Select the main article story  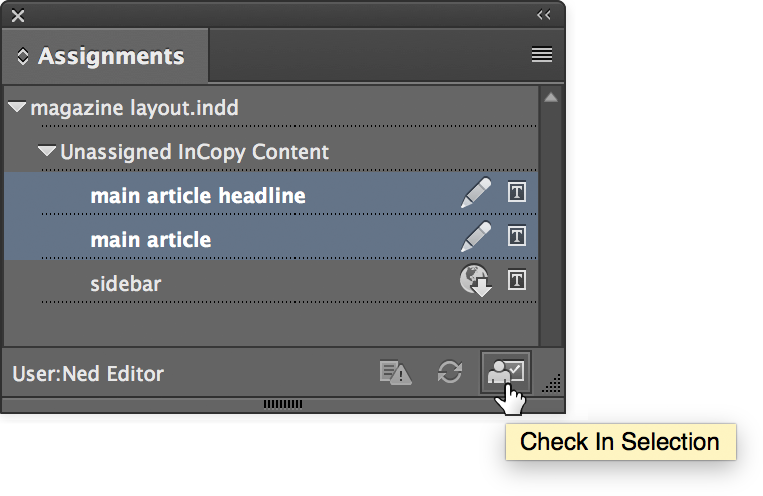click(151, 239)
